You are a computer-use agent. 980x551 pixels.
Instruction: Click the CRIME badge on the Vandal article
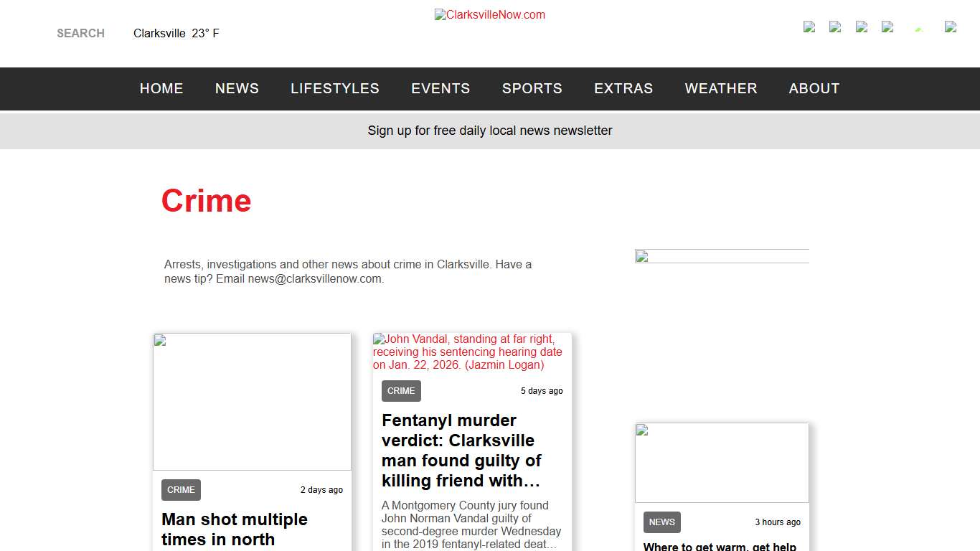pos(401,390)
